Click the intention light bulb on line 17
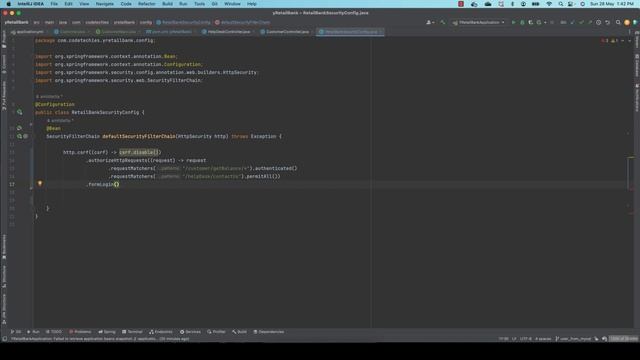This screenshot has width=640, height=360. [x=40, y=184]
